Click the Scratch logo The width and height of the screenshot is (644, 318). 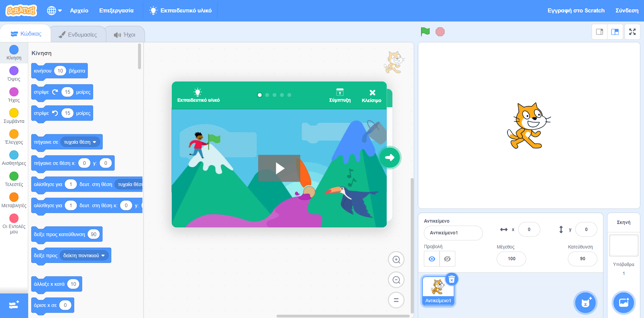click(x=21, y=10)
